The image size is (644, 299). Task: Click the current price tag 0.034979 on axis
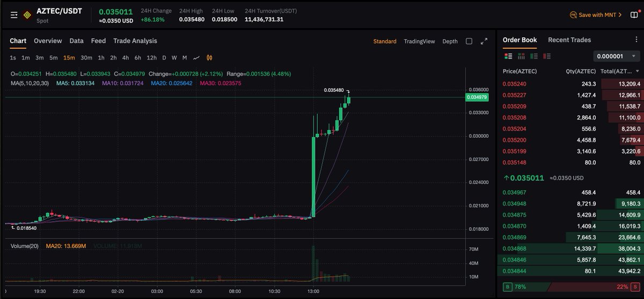(477, 98)
